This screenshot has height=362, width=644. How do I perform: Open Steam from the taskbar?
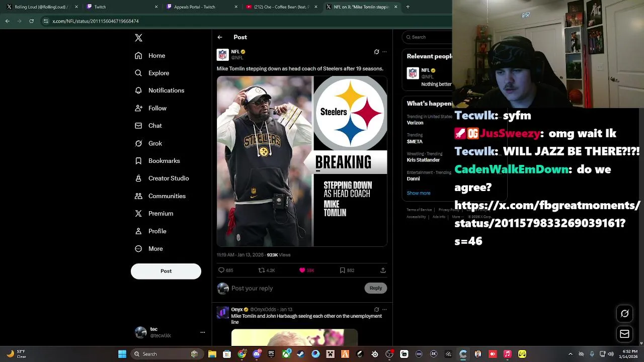click(300, 354)
